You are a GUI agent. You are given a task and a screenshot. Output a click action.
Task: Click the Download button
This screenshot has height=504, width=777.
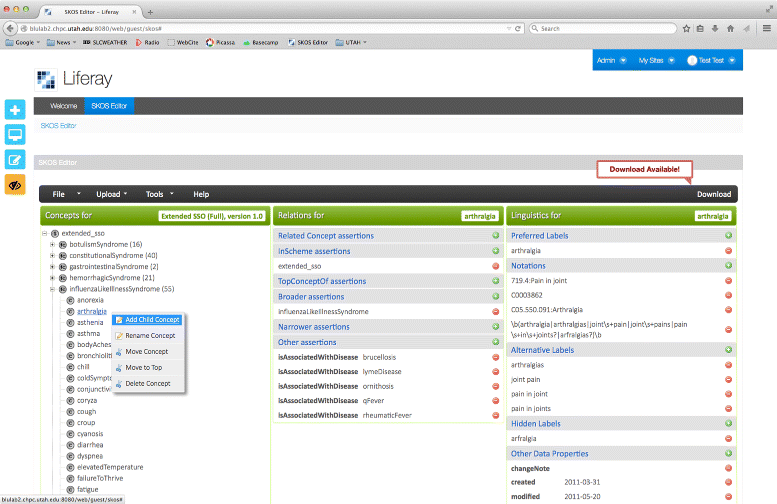tap(713, 194)
